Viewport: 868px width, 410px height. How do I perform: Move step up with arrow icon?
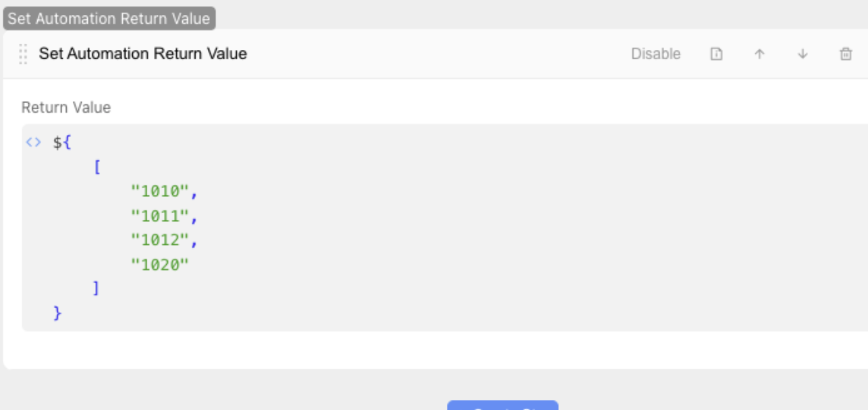point(759,55)
